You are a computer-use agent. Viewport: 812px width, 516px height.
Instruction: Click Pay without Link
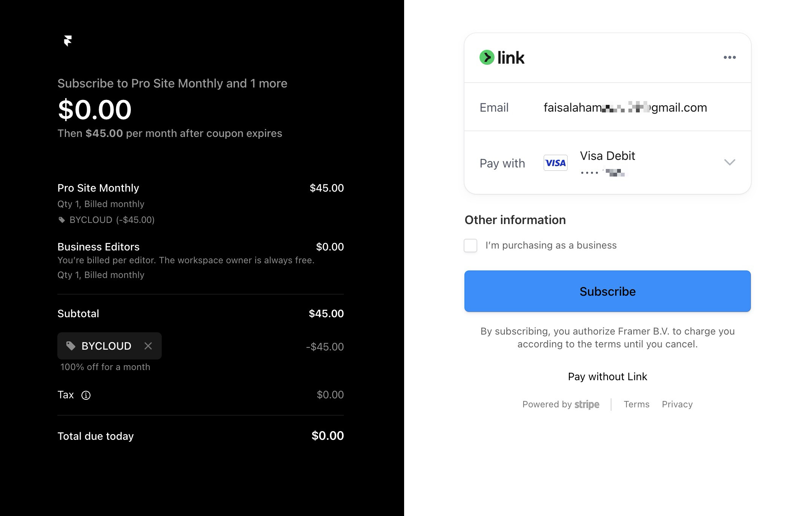click(607, 376)
